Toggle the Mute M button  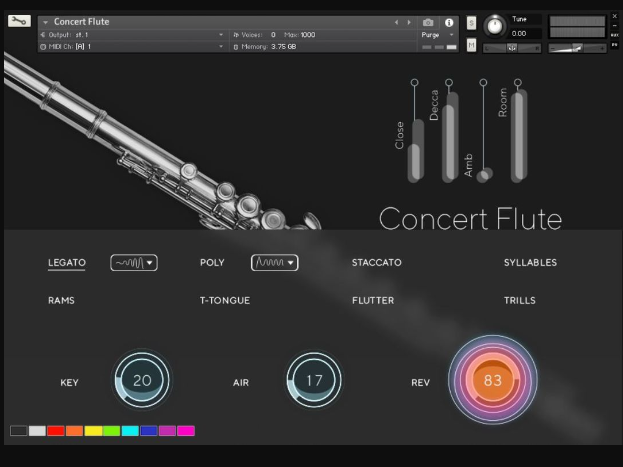point(471,43)
